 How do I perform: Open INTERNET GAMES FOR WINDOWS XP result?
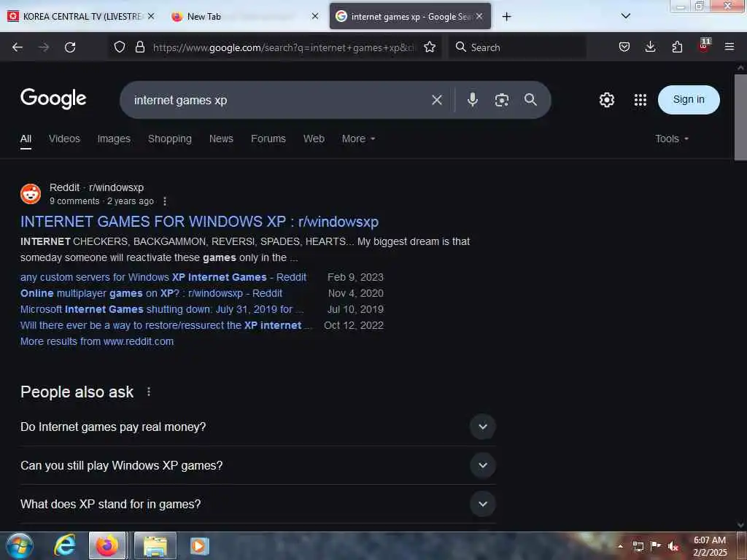[x=199, y=222]
